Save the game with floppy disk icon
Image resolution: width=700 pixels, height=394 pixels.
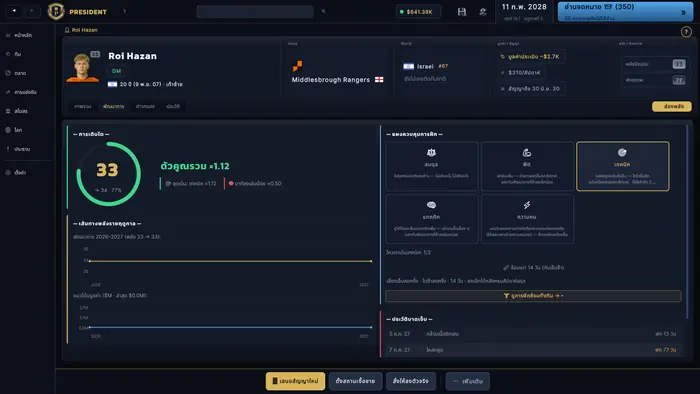pyautogui.click(x=462, y=12)
